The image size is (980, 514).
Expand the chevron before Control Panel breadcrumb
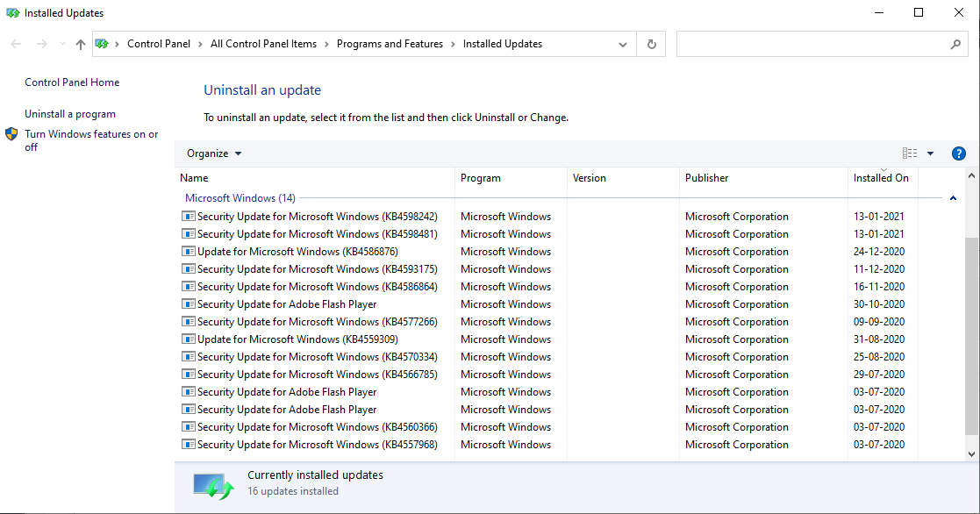click(118, 44)
